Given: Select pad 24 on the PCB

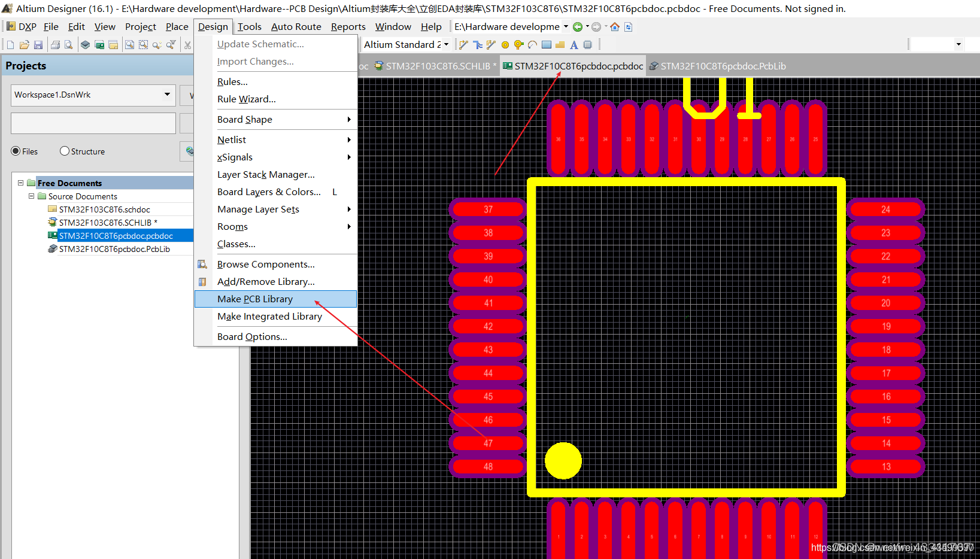Looking at the screenshot, I should point(886,209).
